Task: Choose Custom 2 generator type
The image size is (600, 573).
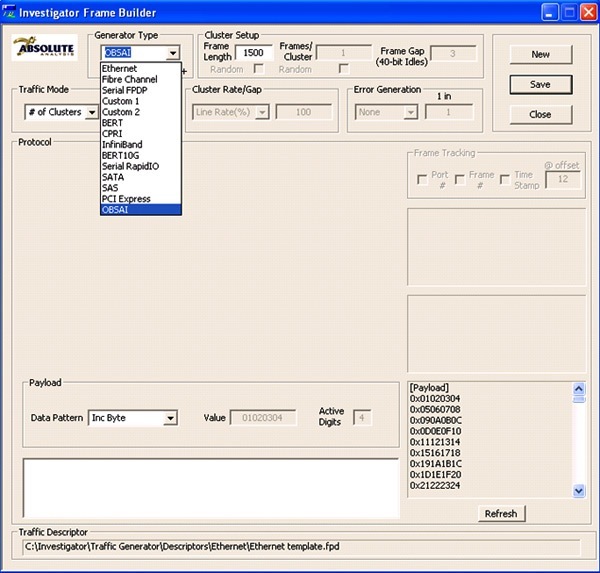Action: click(140, 112)
